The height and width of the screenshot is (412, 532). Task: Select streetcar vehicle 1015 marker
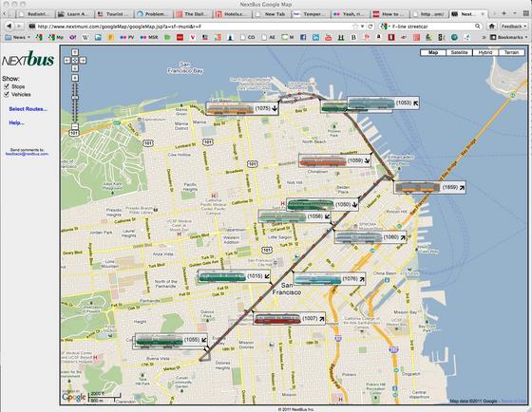pos(235,276)
